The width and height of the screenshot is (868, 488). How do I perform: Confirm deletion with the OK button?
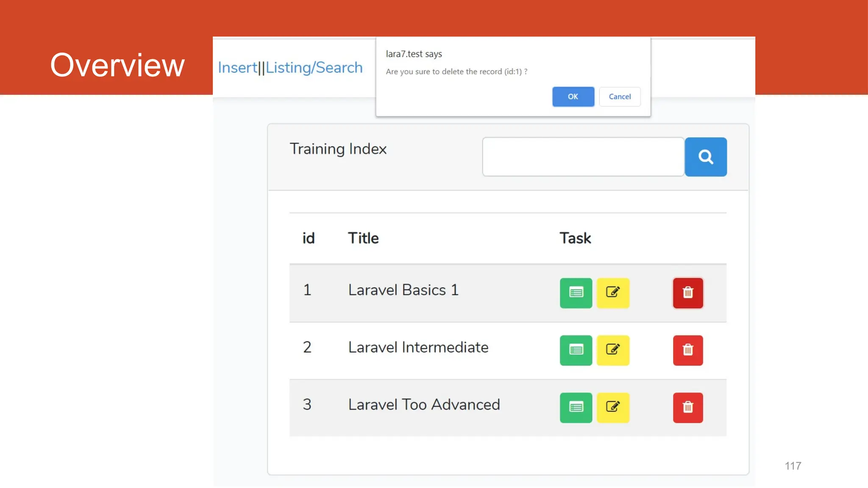pyautogui.click(x=573, y=97)
